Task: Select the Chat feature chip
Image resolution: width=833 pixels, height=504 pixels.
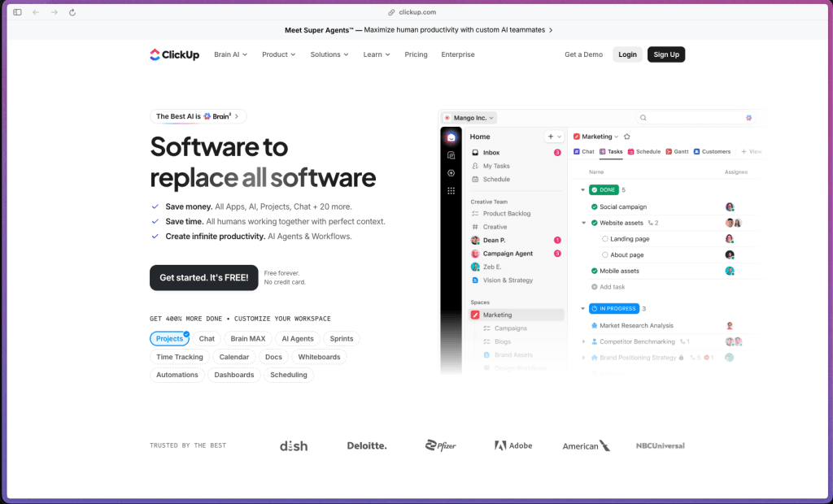Action: tap(207, 339)
